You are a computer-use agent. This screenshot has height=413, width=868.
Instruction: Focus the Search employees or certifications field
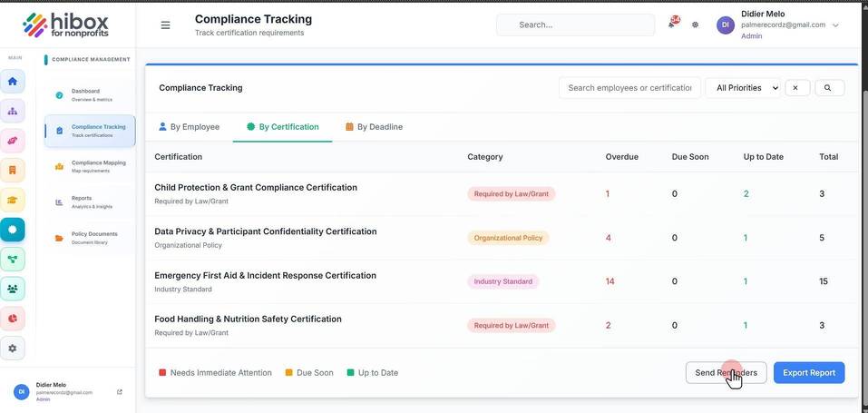coord(629,87)
